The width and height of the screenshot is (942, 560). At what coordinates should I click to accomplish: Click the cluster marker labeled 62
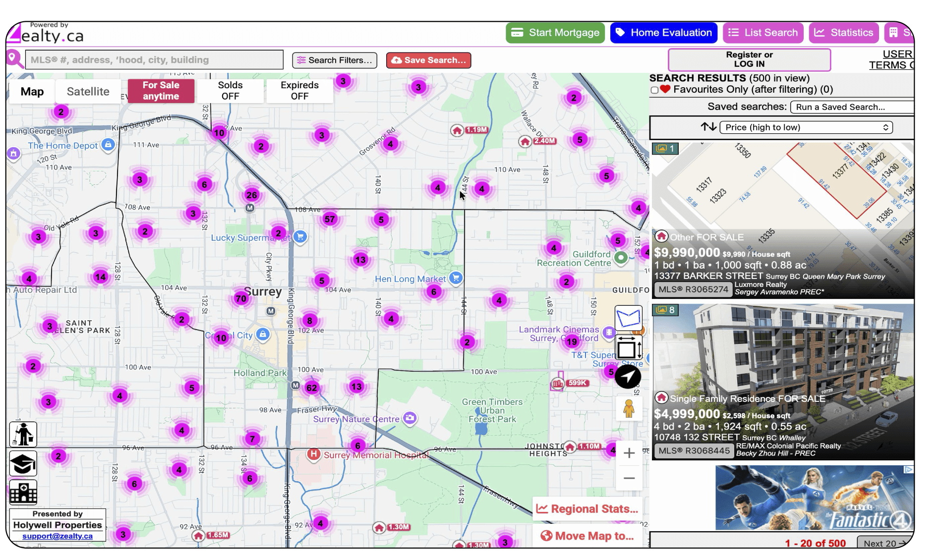tap(311, 388)
